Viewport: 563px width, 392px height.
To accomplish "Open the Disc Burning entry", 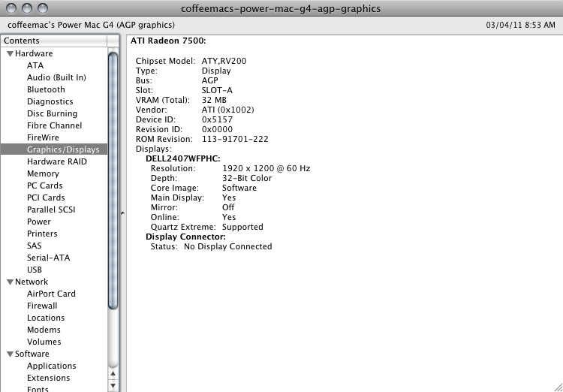I will click(52, 113).
